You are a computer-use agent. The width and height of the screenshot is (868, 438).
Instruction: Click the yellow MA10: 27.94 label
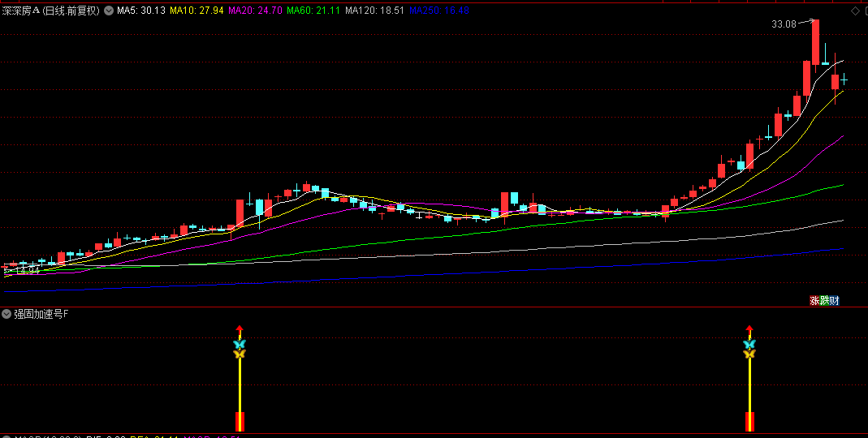[196, 11]
